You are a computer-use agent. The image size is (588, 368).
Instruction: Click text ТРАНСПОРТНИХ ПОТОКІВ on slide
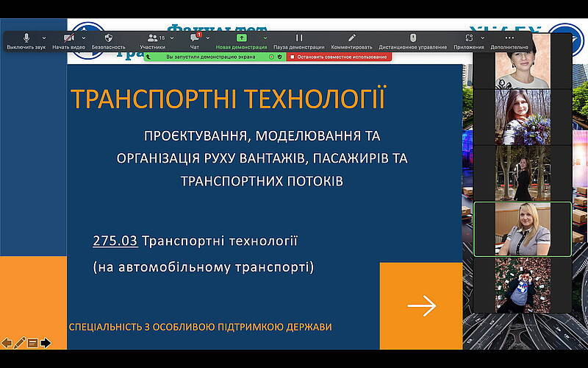pyautogui.click(x=262, y=181)
